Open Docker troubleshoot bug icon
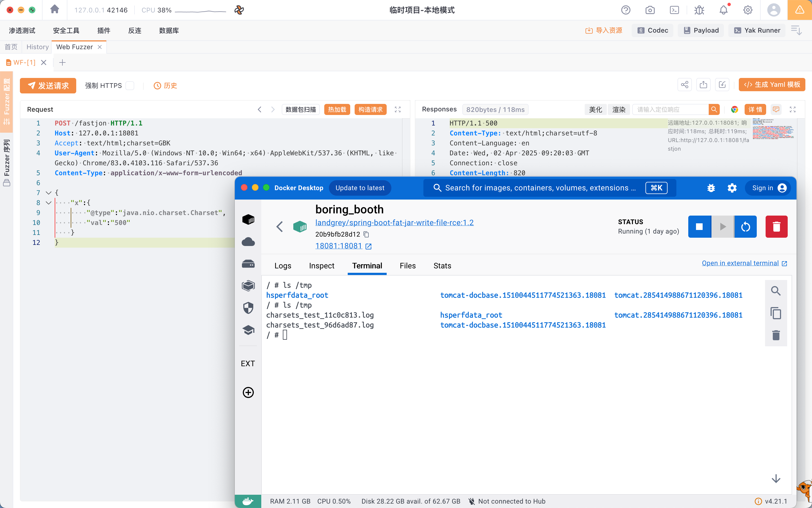 (x=711, y=188)
